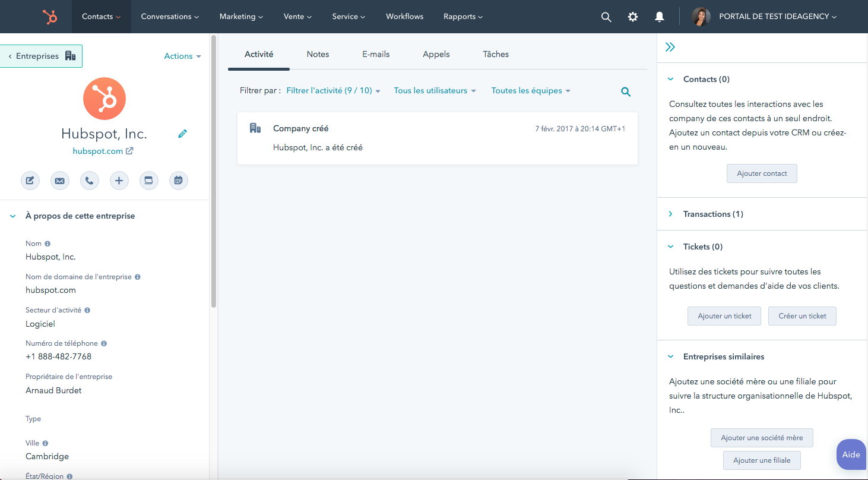Click info icon next to Ville
Screen dimensions: 868x480
[x=45, y=443]
